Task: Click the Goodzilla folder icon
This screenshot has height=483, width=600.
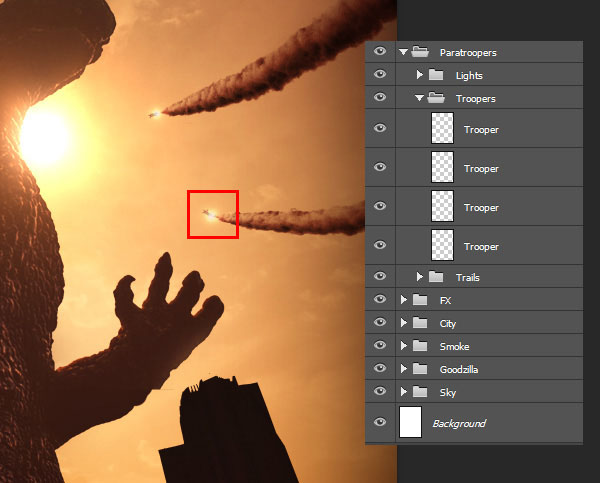Action: (x=420, y=369)
